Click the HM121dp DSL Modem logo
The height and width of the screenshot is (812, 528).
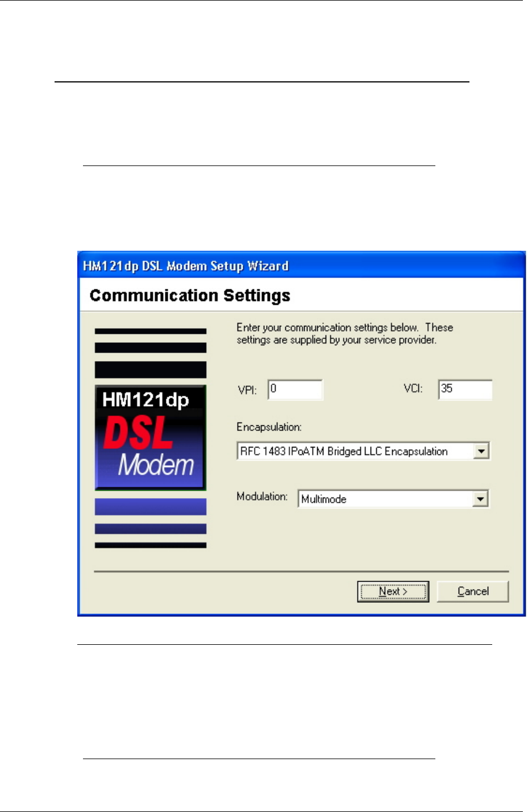150,437
